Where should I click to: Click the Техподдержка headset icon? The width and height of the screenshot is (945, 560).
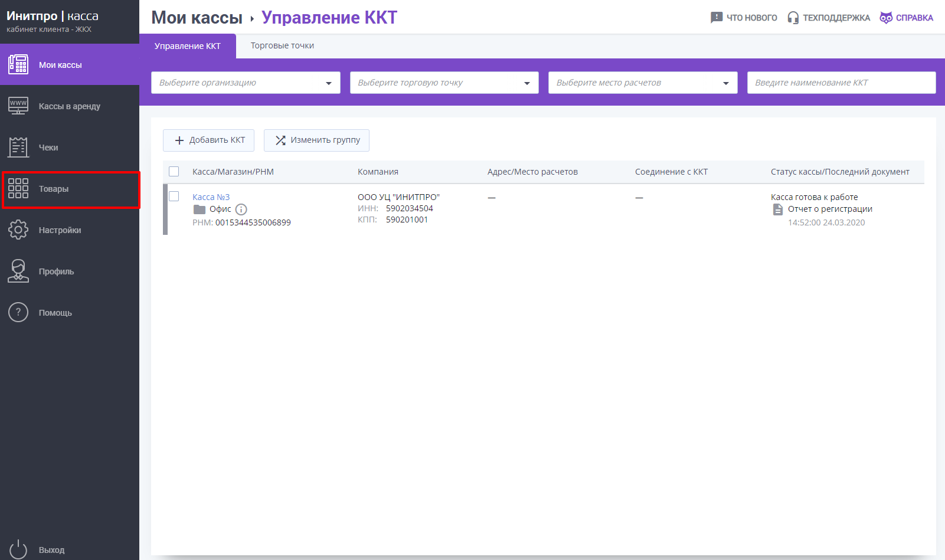793,18
